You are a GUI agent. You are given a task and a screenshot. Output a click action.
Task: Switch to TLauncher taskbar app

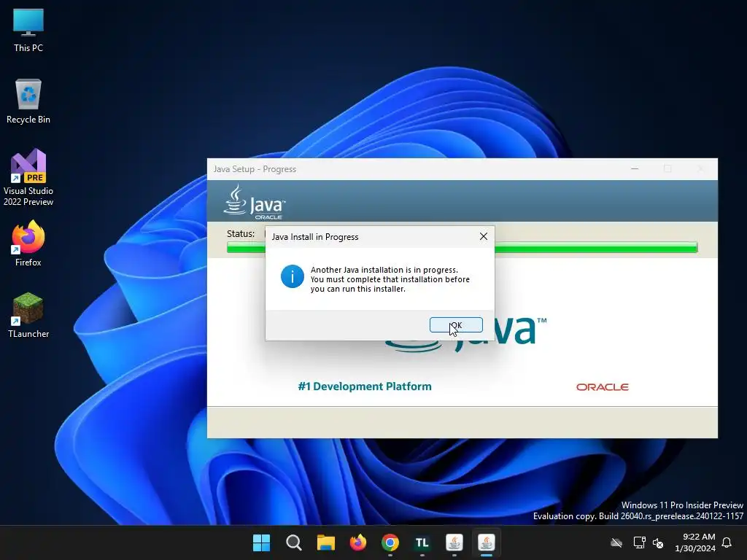422,542
